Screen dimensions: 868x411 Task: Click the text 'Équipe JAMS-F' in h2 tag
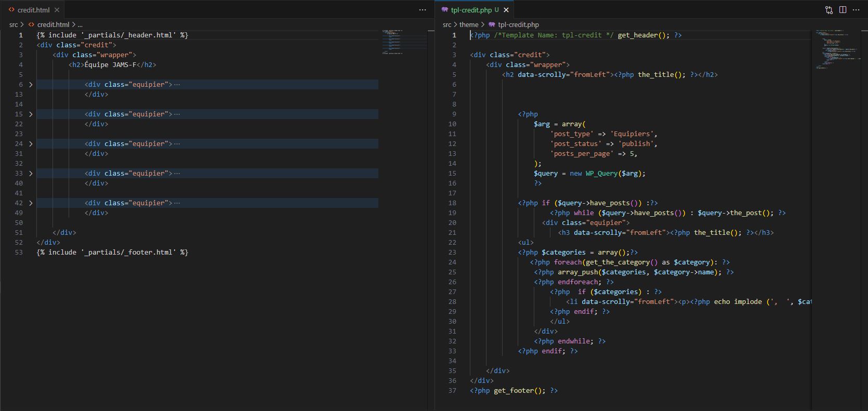point(110,64)
